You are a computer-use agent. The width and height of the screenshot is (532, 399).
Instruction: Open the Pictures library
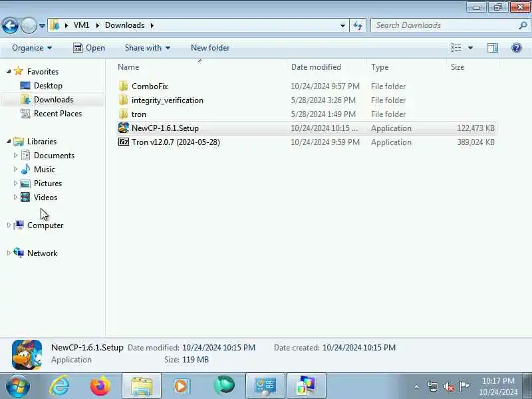click(48, 184)
